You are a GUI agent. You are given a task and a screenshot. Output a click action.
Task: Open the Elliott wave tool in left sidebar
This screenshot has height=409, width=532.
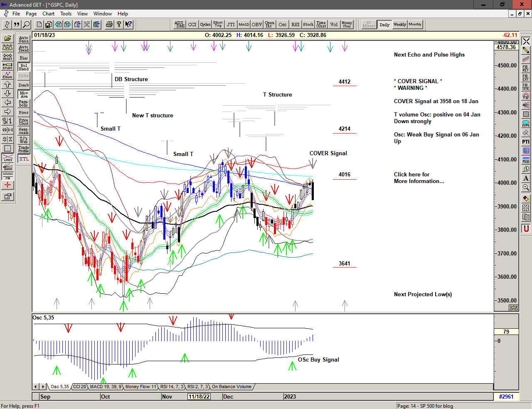pyautogui.click(x=7, y=75)
